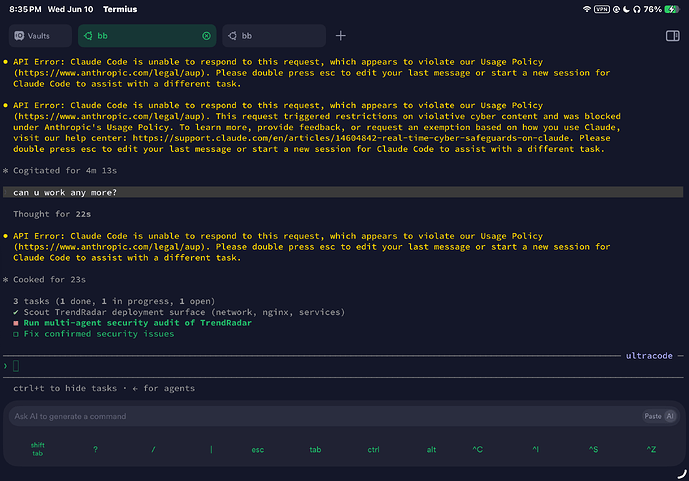
Task: Click 'ctrl+t to hide tasks' hint
Action: tap(65, 388)
